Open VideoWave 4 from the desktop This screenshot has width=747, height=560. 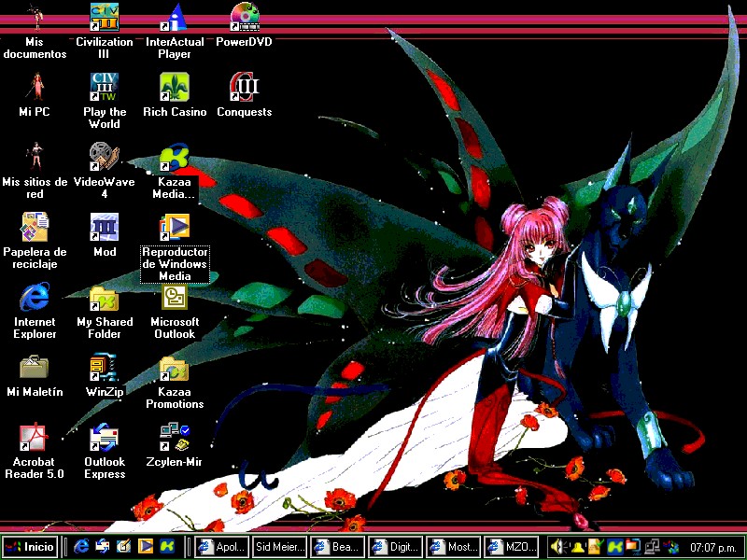coord(104,157)
